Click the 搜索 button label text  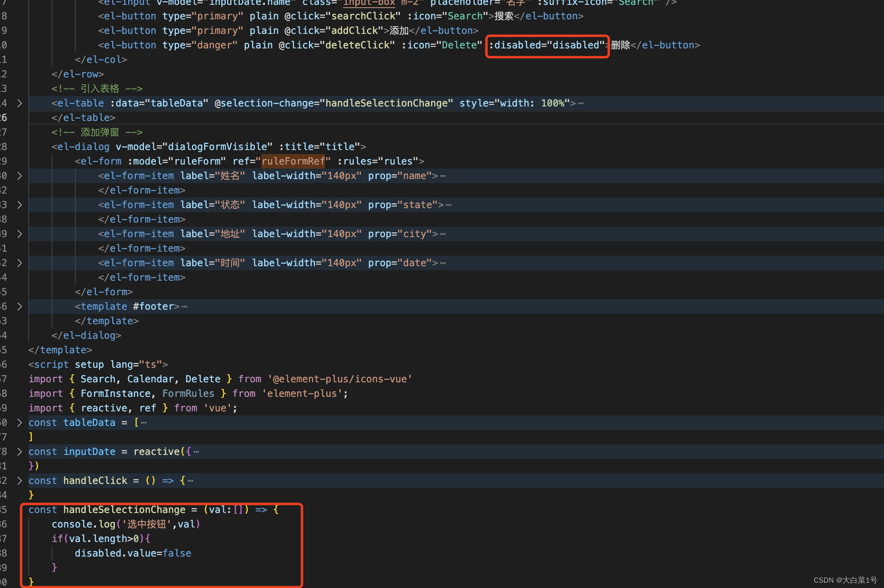pyautogui.click(x=504, y=16)
